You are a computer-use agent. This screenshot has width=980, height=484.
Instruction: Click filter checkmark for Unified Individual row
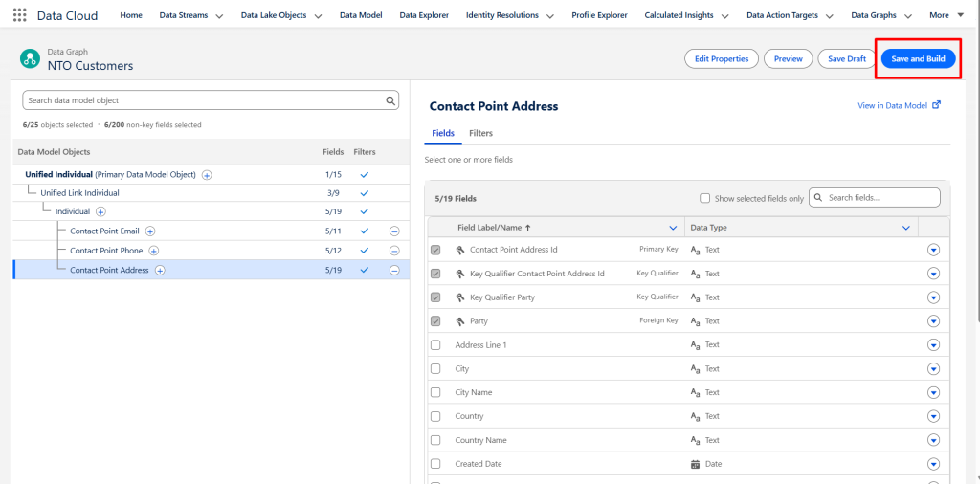pos(365,175)
